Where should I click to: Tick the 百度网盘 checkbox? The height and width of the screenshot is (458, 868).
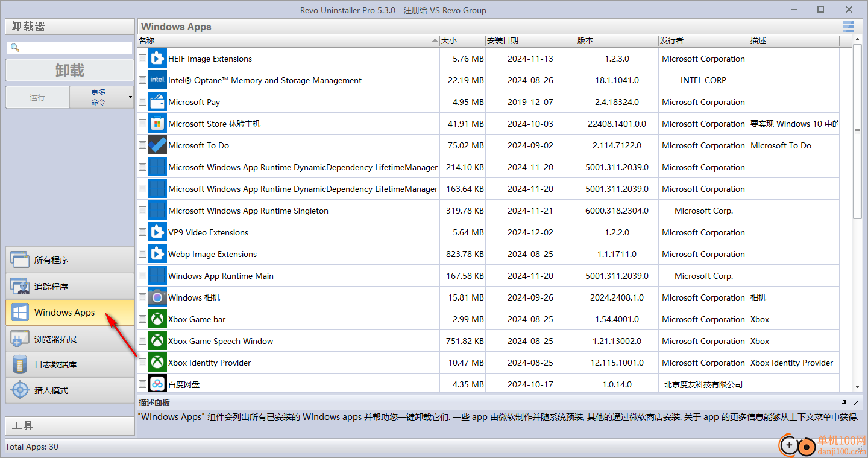(x=142, y=384)
